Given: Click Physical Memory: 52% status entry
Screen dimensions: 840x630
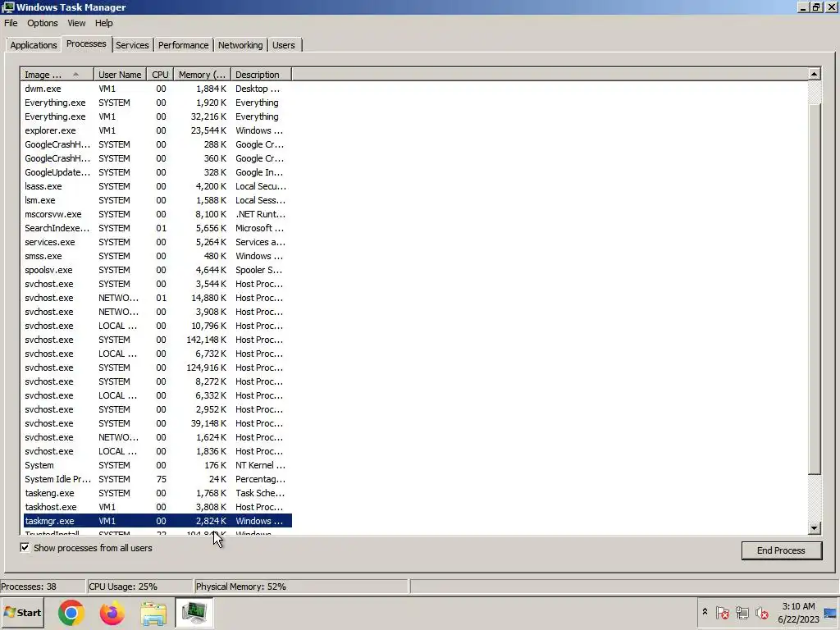Looking at the screenshot, I should pos(302,587).
